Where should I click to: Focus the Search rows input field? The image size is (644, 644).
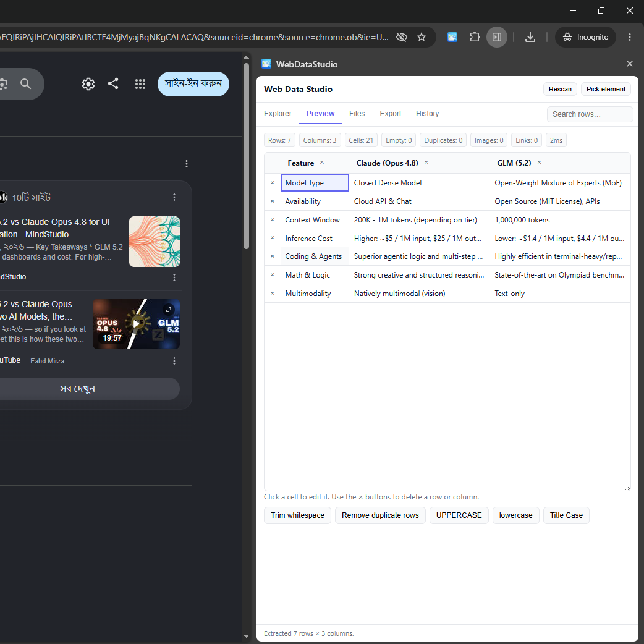click(x=590, y=114)
